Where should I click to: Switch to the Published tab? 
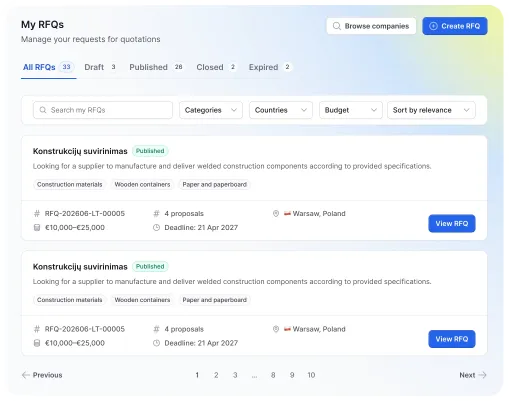[x=156, y=67]
